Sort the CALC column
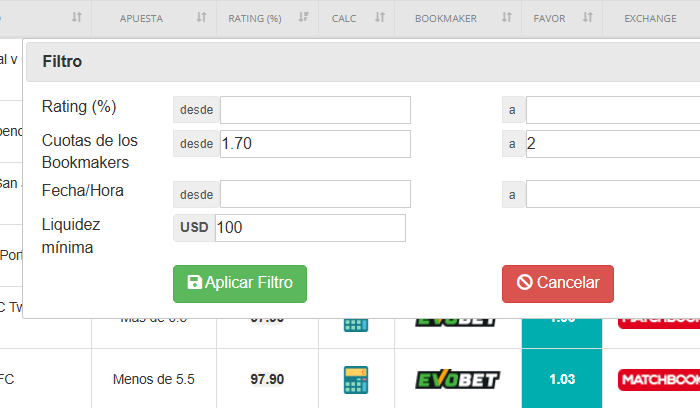Viewport: 700px width, 408px height. pyautogui.click(x=379, y=17)
